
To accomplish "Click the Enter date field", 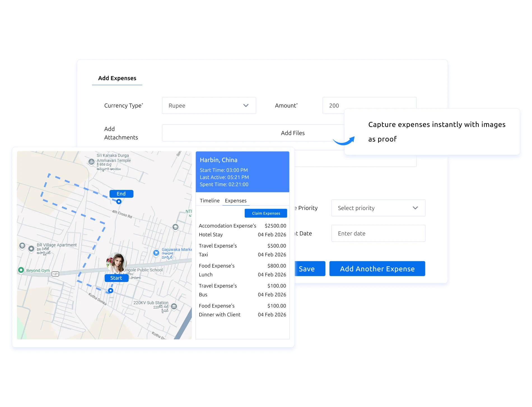I will pyautogui.click(x=378, y=233).
